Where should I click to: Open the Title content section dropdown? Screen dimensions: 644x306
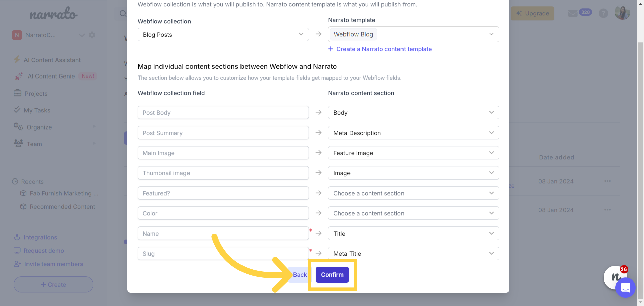[x=414, y=234]
